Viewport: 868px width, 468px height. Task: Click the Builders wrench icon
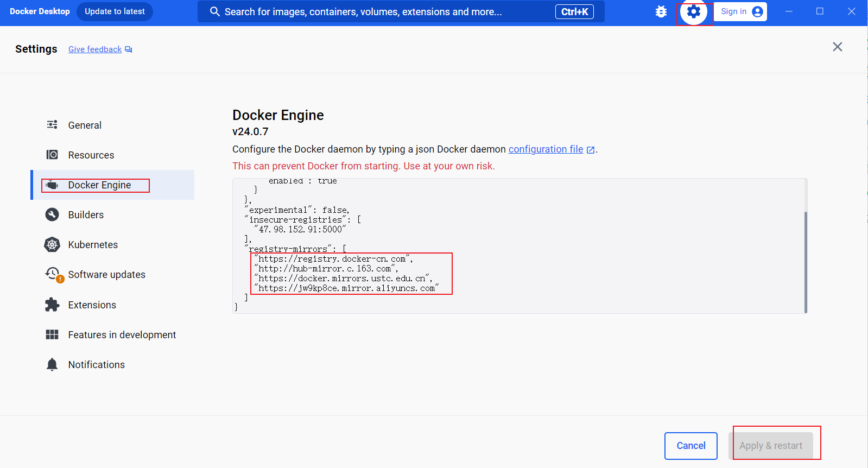(x=52, y=214)
